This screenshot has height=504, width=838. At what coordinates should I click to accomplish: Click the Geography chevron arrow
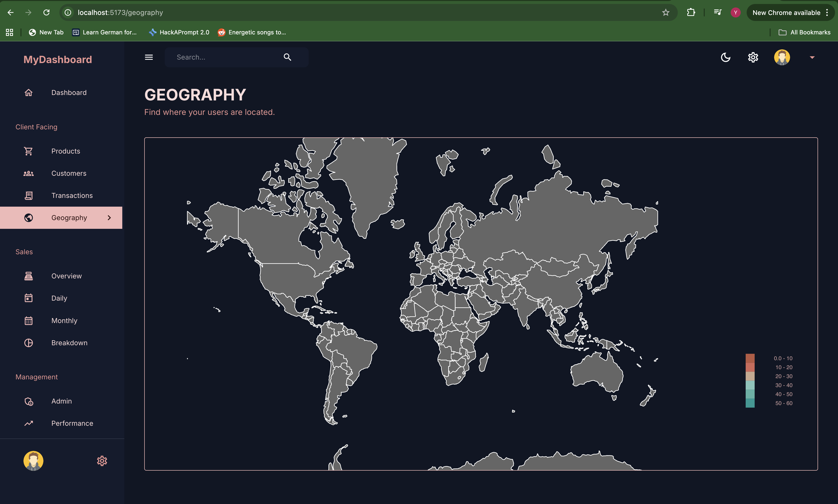click(109, 218)
